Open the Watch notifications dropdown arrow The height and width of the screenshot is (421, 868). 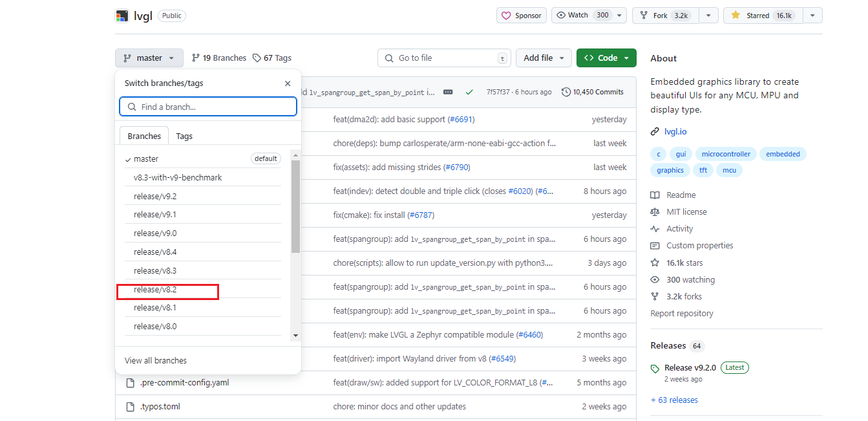tap(620, 16)
